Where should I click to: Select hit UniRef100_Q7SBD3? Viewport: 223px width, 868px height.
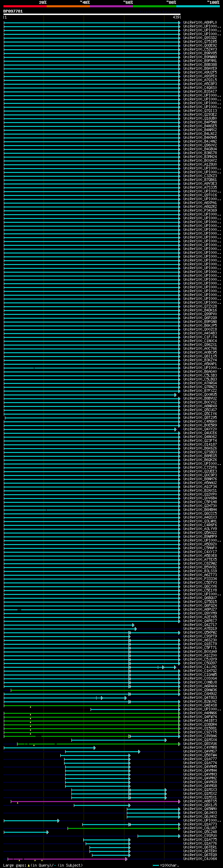point(200,452)
